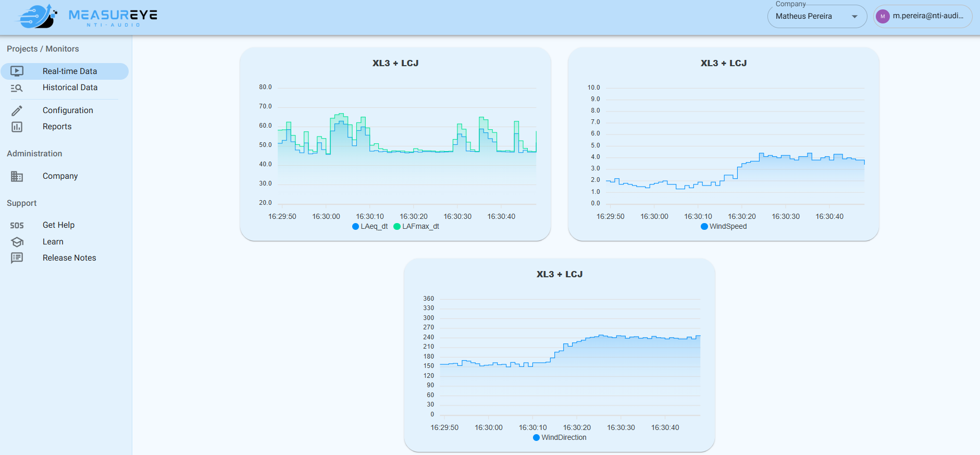Click the Configuration pencil icon

pos(17,110)
